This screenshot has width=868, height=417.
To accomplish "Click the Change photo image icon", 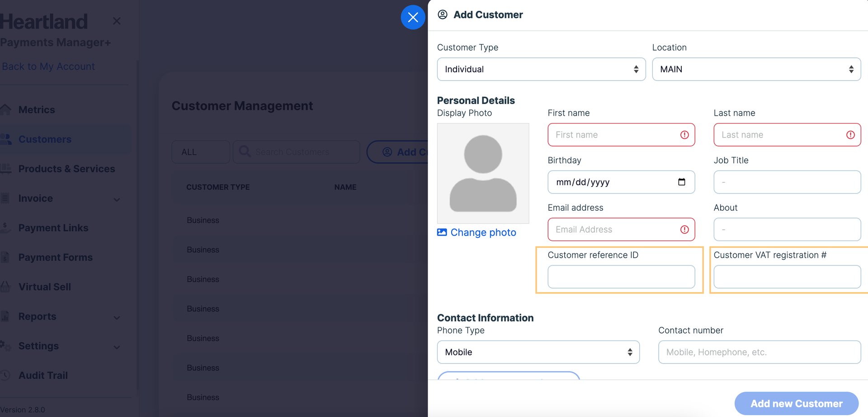I will 442,232.
